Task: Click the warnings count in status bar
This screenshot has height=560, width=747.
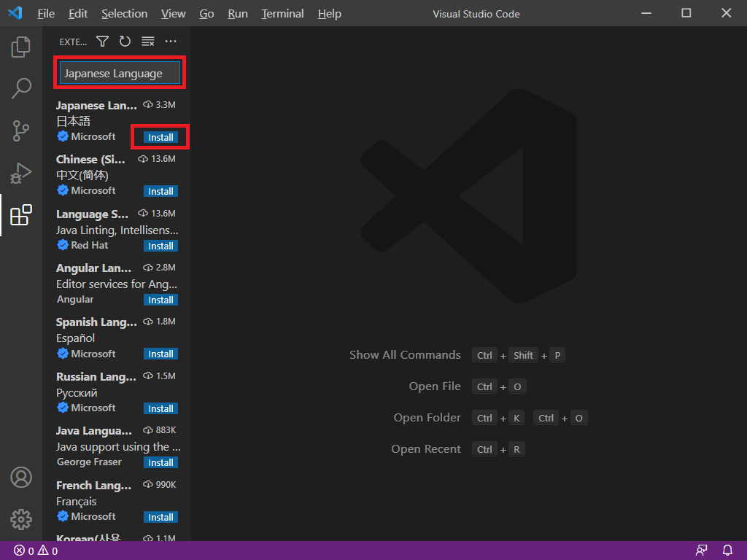Action: pyautogui.click(x=47, y=551)
